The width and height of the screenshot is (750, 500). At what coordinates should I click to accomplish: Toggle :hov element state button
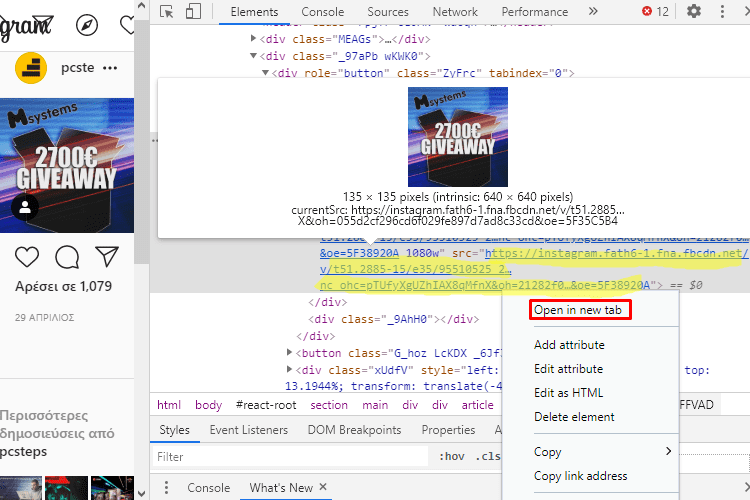click(452, 456)
